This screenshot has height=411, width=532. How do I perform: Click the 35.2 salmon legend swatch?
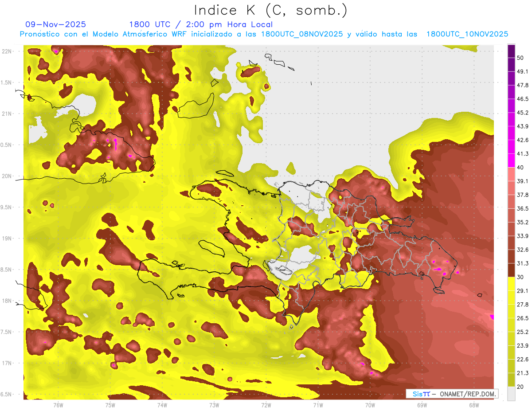coord(511,215)
